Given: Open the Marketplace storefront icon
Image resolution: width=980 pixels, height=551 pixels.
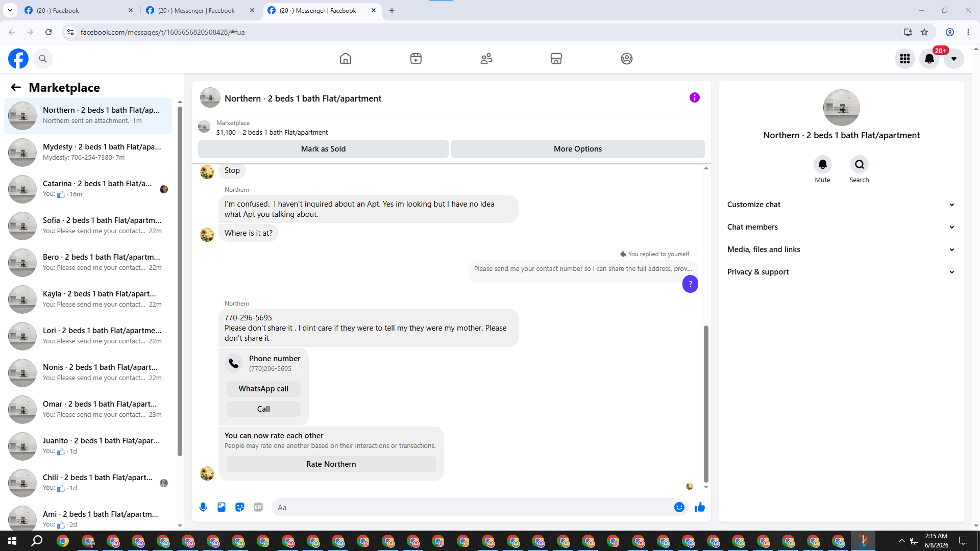Looking at the screenshot, I should (556, 59).
